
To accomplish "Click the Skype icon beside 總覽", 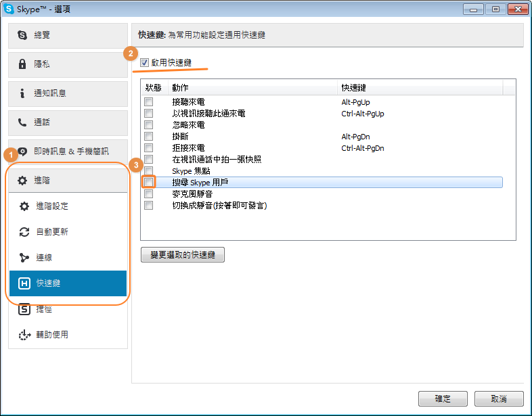I will coord(22,35).
